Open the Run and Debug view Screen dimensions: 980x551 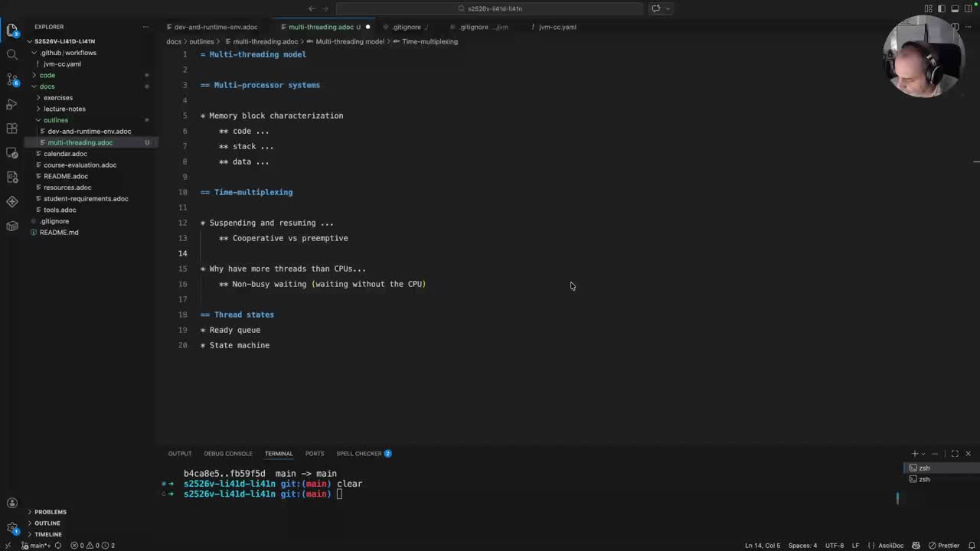point(11,104)
